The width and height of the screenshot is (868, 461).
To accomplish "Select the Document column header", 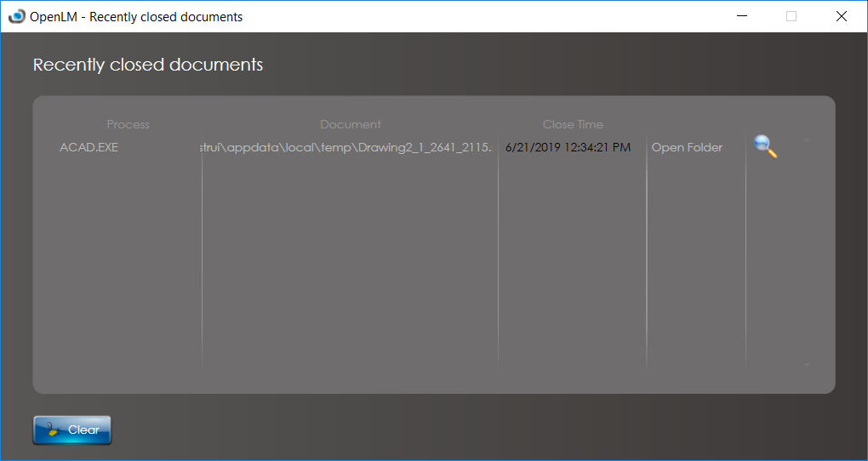I will pyautogui.click(x=350, y=124).
